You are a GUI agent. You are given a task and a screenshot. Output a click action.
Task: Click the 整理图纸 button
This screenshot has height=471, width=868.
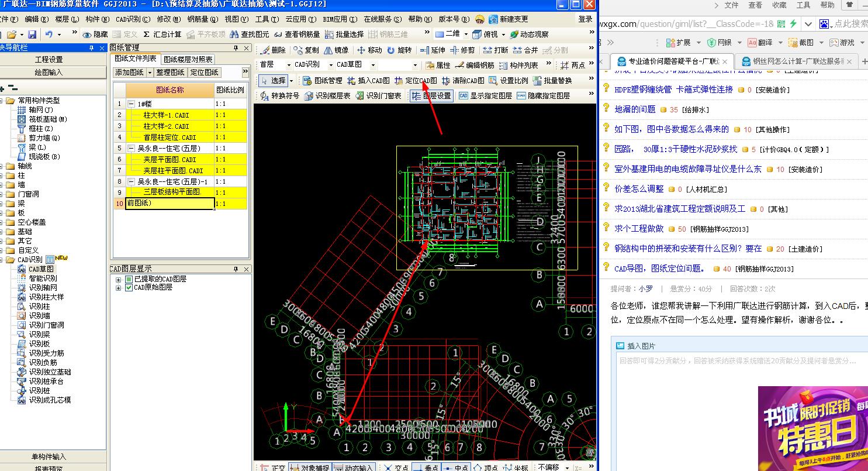[x=171, y=73]
